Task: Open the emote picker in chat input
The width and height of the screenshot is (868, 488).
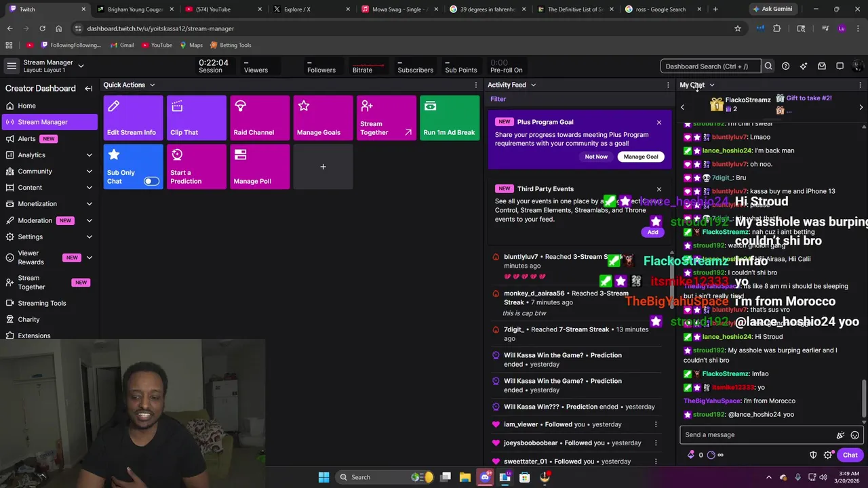Action: pos(855,435)
